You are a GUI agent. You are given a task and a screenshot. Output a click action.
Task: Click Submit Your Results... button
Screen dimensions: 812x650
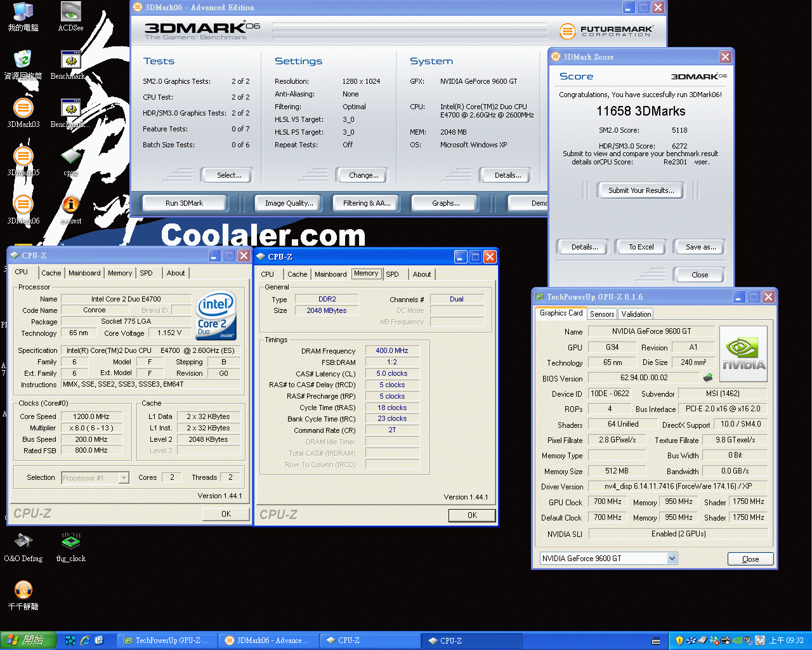coord(641,190)
